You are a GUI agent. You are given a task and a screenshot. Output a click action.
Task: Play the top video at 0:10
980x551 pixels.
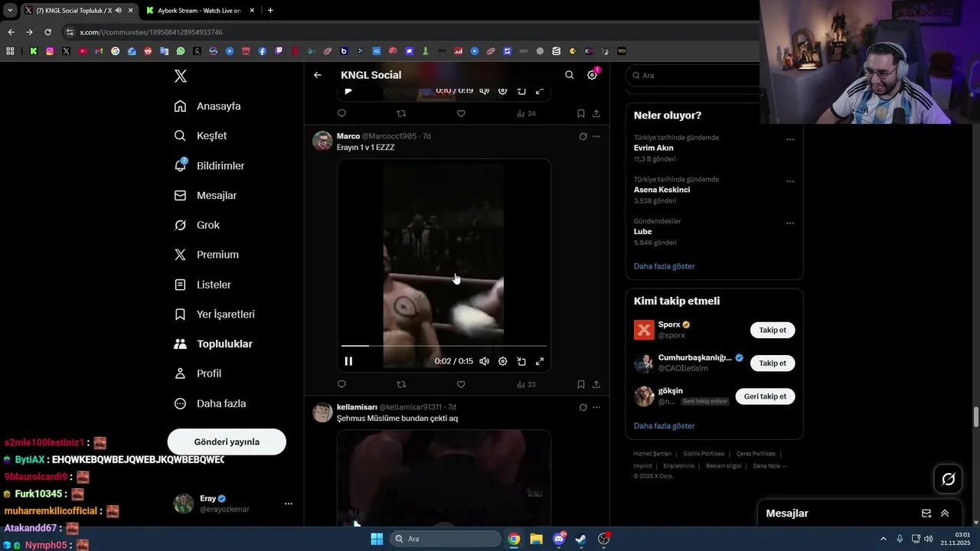pos(348,91)
